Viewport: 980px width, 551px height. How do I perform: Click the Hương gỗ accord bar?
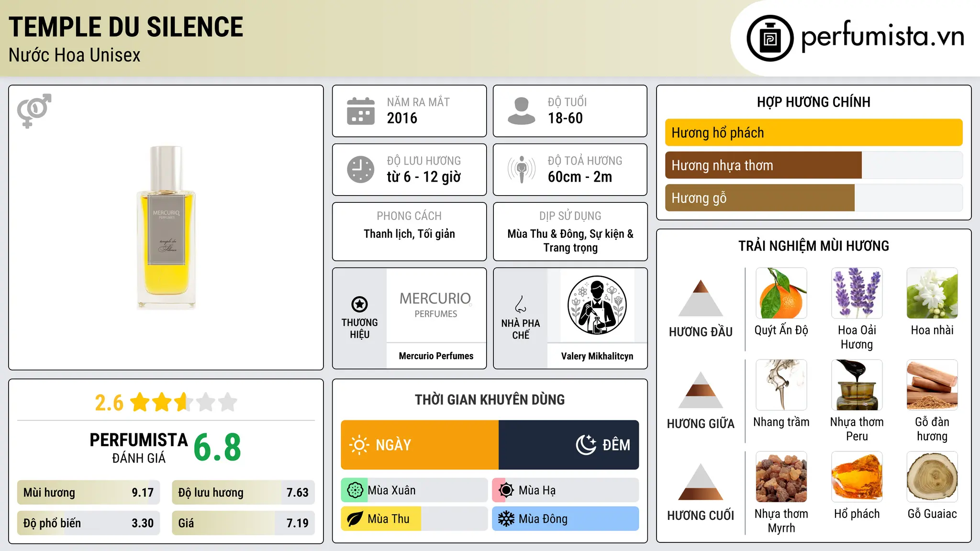coord(814,198)
